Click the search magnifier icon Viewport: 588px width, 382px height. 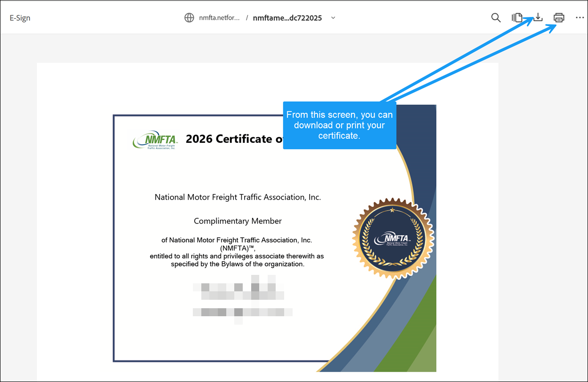coord(496,18)
